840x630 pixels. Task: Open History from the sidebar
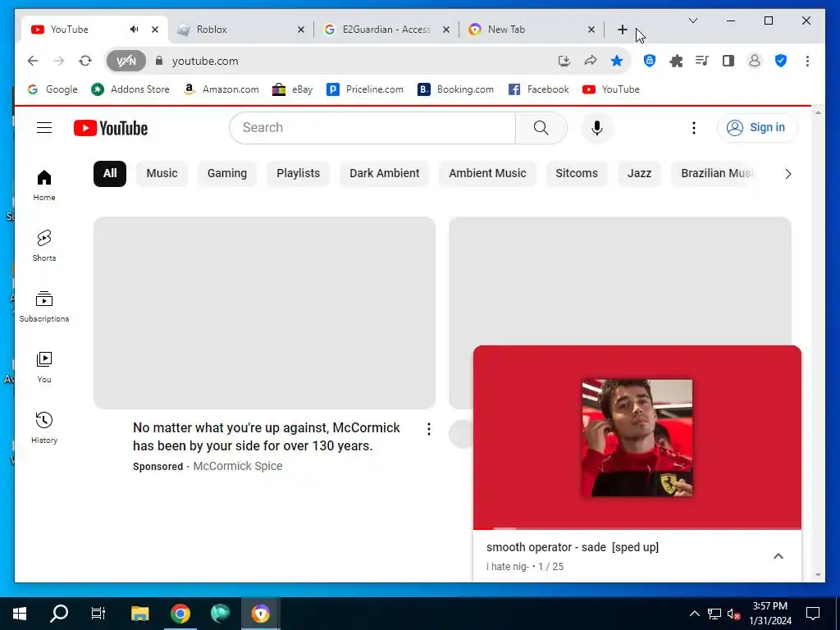(44, 427)
